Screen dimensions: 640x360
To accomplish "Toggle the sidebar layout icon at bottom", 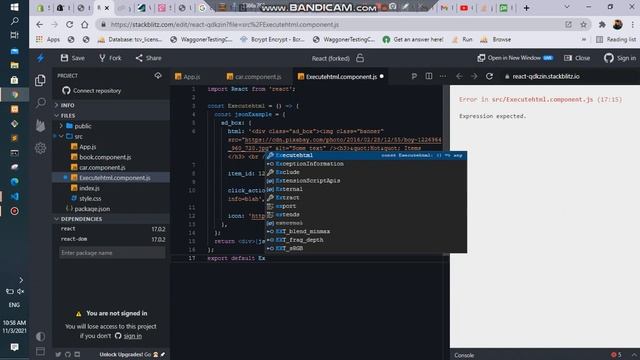I will click(40, 351).
